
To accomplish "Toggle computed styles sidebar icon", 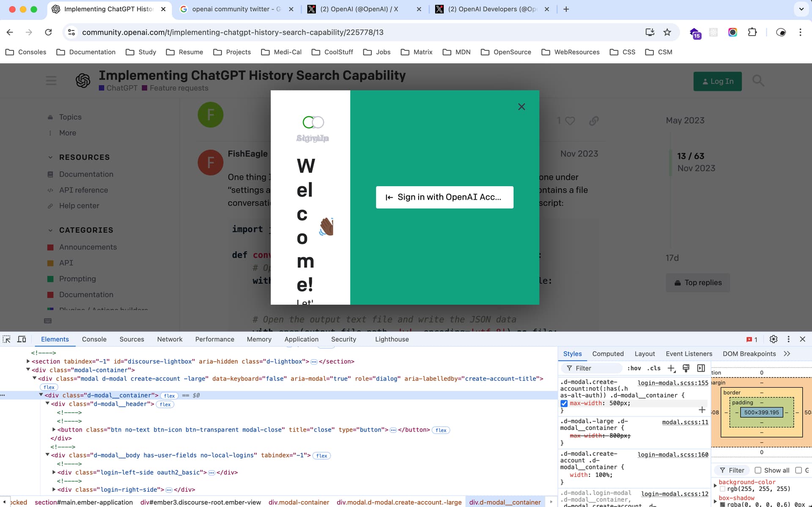I will [x=701, y=368].
